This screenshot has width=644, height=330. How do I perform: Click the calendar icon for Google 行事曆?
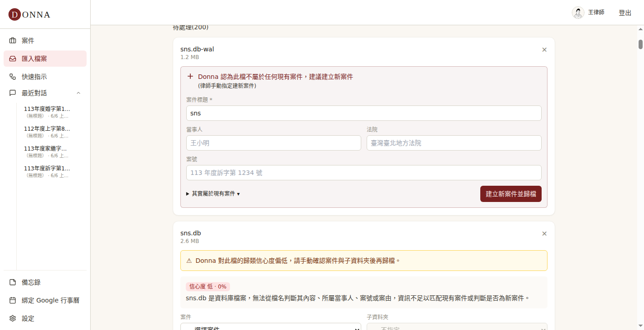(13, 300)
